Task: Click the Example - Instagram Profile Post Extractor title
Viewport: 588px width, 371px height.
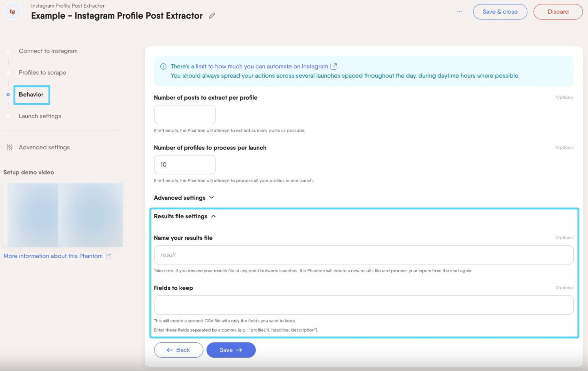Action: click(x=117, y=16)
